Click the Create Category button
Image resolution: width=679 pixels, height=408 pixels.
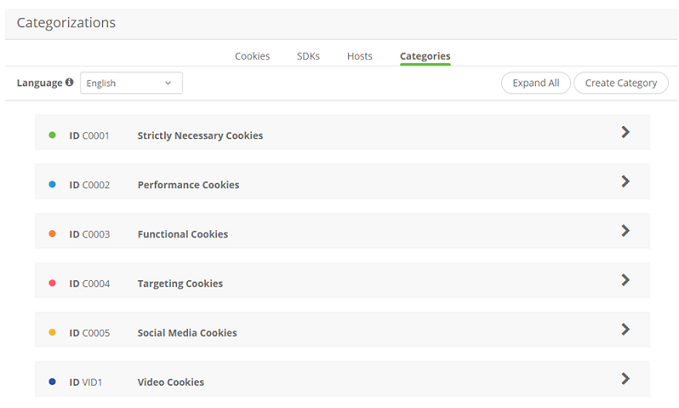(621, 83)
